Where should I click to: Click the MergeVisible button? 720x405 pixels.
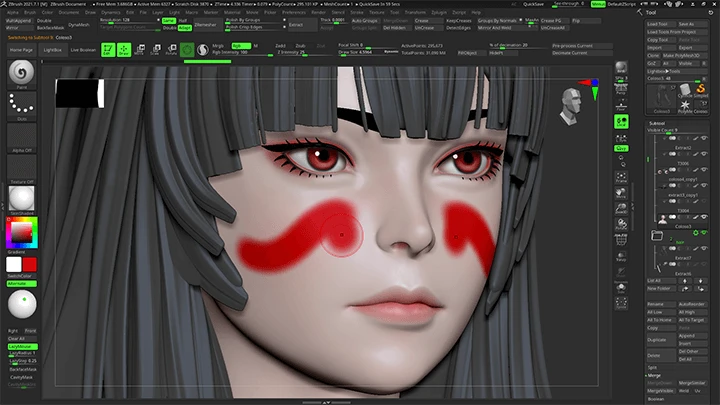click(660, 391)
